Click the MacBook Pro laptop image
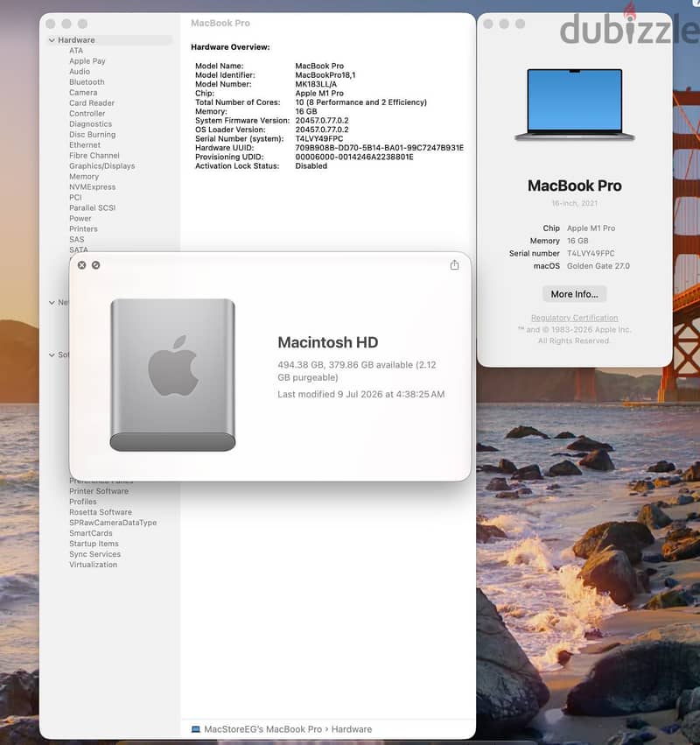This screenshot has height=745, width=700. click(x=575, y=104)
